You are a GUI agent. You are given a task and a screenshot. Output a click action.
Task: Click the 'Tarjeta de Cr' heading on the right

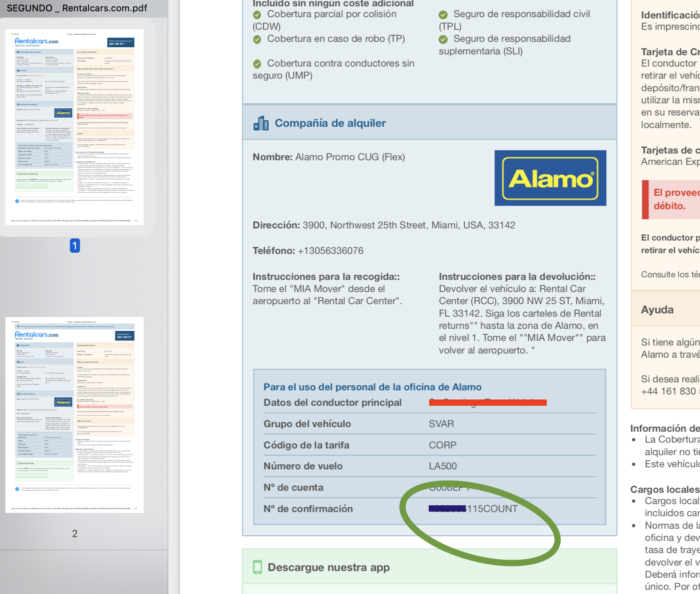[670, 52]
